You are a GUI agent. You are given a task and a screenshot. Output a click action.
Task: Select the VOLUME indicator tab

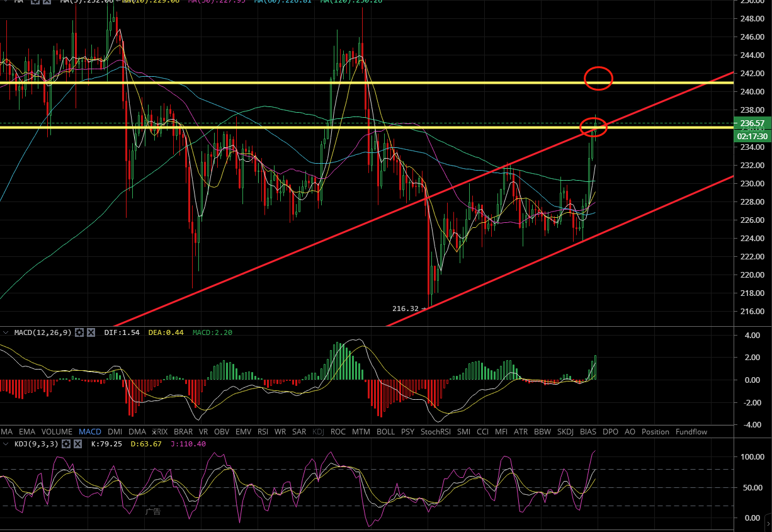(57, 432)
